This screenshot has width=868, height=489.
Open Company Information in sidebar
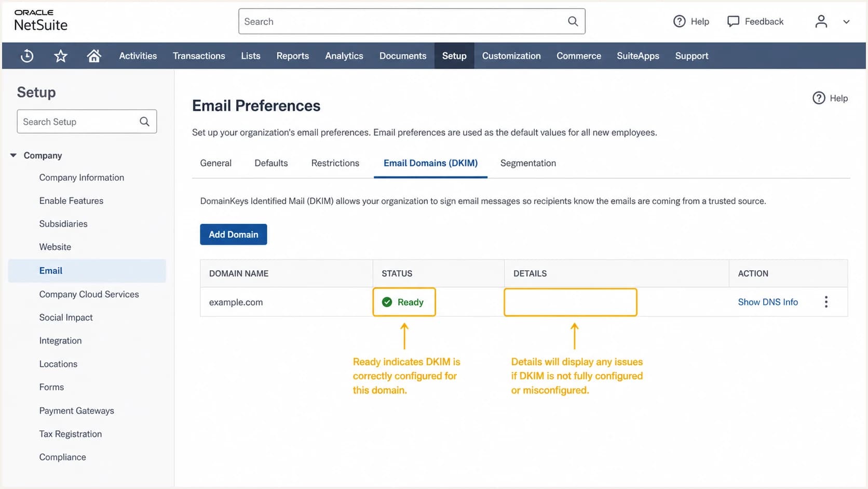82,178
